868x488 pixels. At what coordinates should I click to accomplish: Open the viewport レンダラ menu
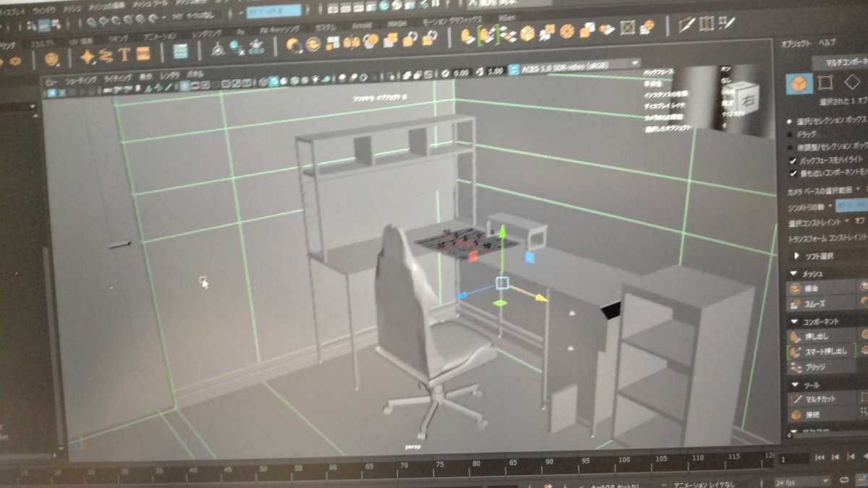(171, 75)
